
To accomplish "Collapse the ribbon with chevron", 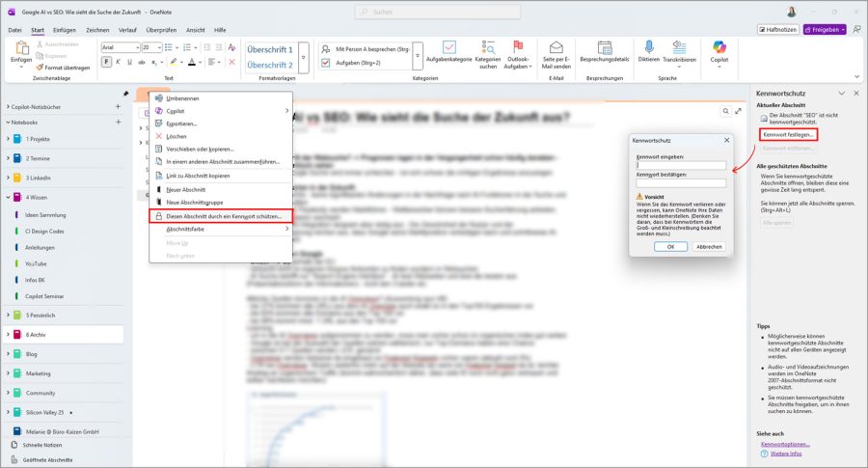I will [857, 77].
